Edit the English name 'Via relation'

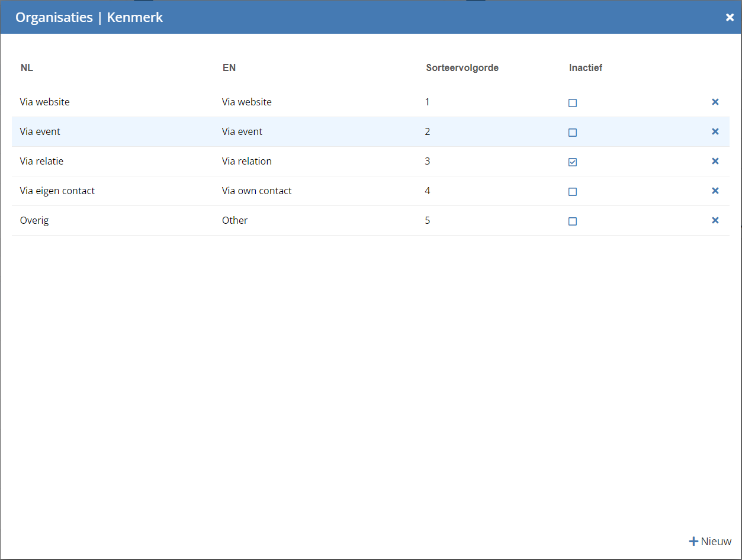point(246,161)
